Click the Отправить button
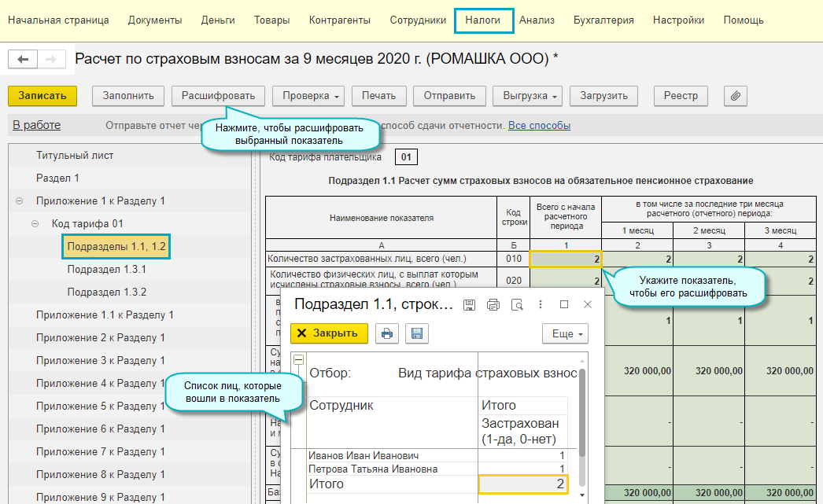The width and height of the screenshot is (823, 504). [x=450, y=96]
